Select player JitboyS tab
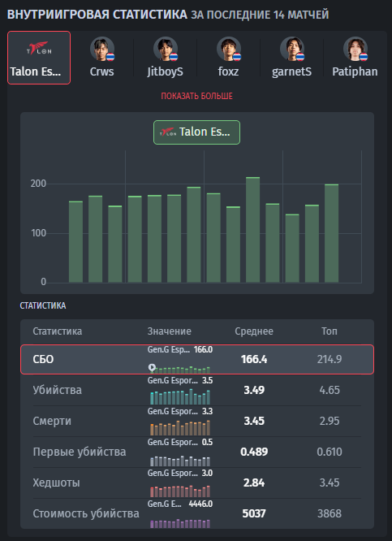This screenshot has width=392, height=541. click(x=166, y=58)
